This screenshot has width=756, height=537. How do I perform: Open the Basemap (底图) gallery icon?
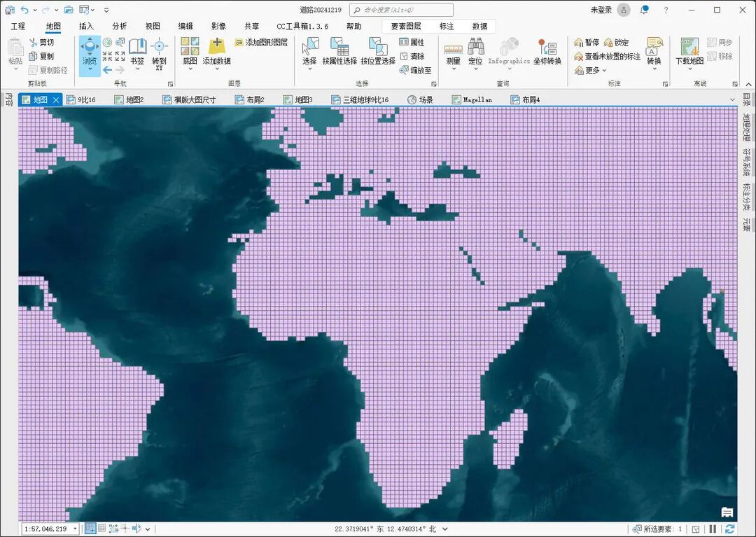pyautogui.click(x=190, y=46)
